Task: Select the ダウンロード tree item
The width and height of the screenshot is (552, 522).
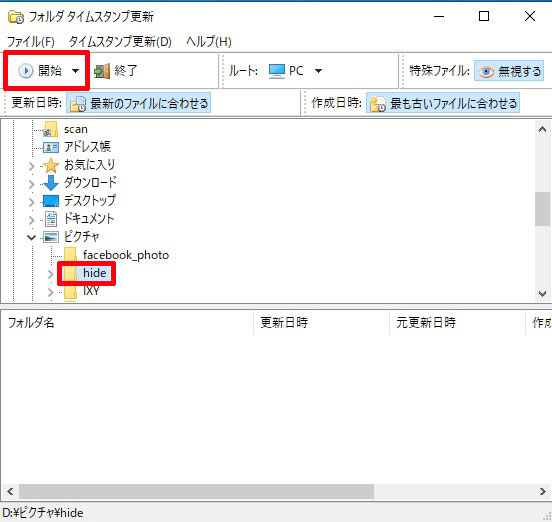Action: (x=90, y=182)
